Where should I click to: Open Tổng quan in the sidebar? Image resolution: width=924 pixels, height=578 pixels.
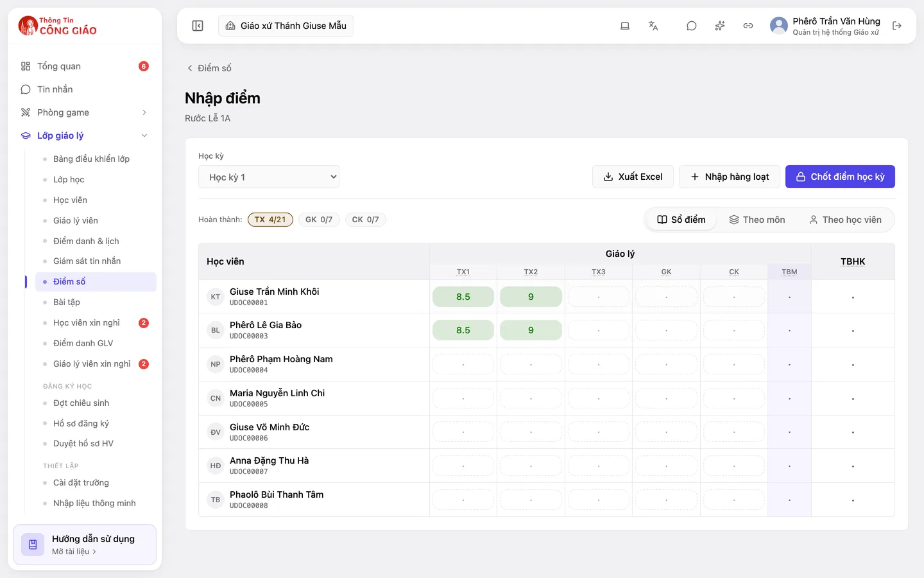pos(85,66)
